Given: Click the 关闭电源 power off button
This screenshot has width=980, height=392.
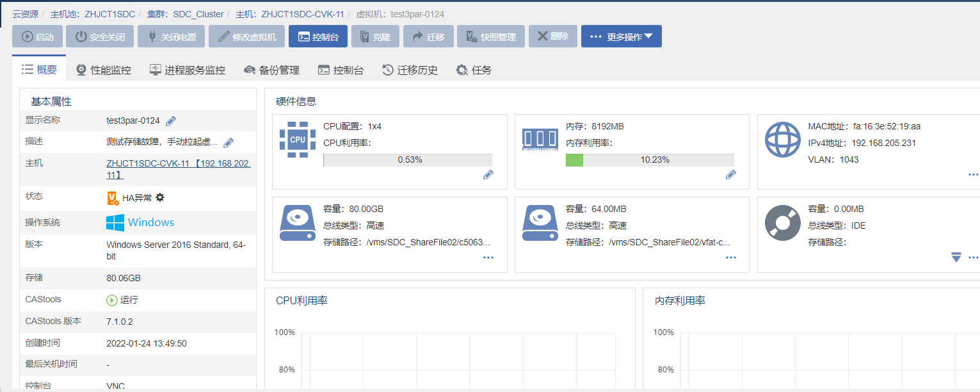Looking at the screenshot, I should point(171,37).
